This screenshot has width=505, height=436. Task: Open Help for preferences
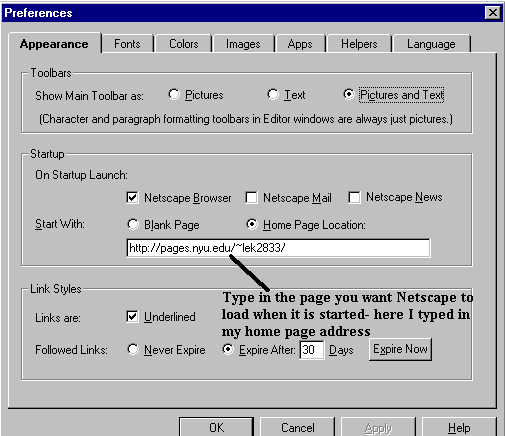point(459,427)
